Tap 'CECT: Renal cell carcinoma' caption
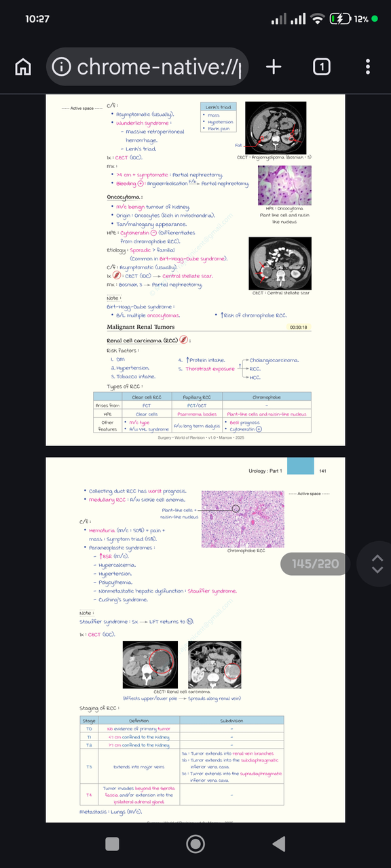The width and height of the screenshot is (391, 868). 181,692
